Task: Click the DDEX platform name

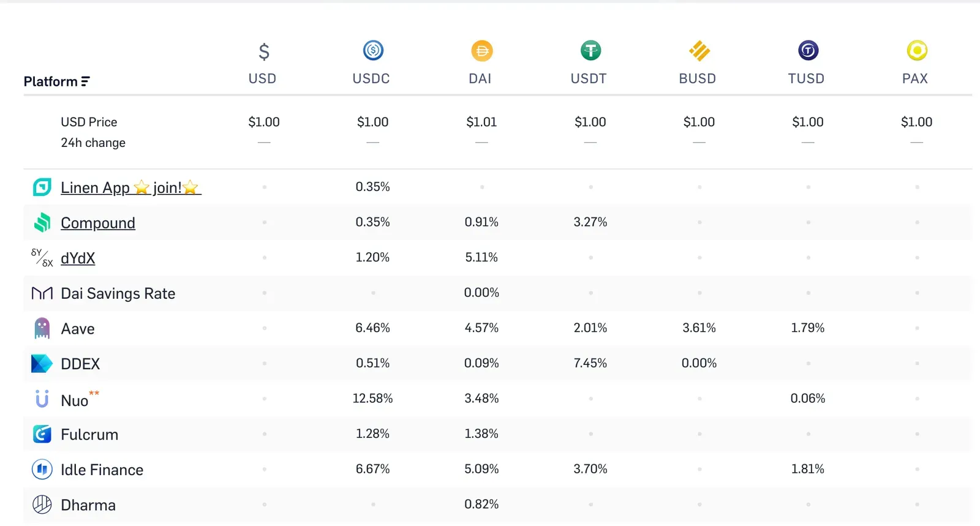Action: 80,364
